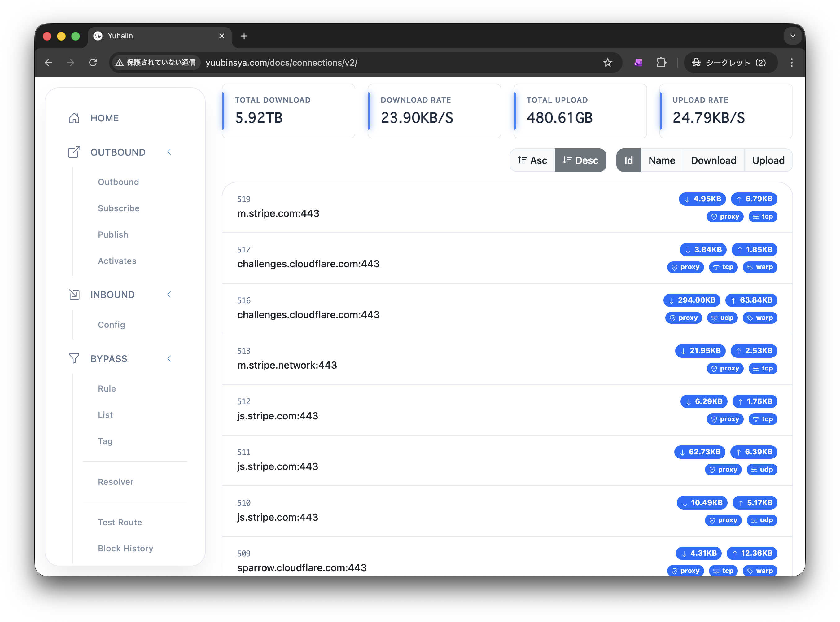Viewport: 840px width, 622px height.
Task: Click the UPLOAD RATE 24.79KB/S card
Action: tap(726, 111)
